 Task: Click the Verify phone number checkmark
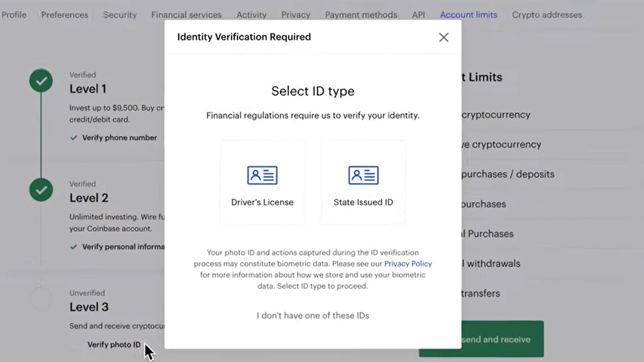coord(73,138)
